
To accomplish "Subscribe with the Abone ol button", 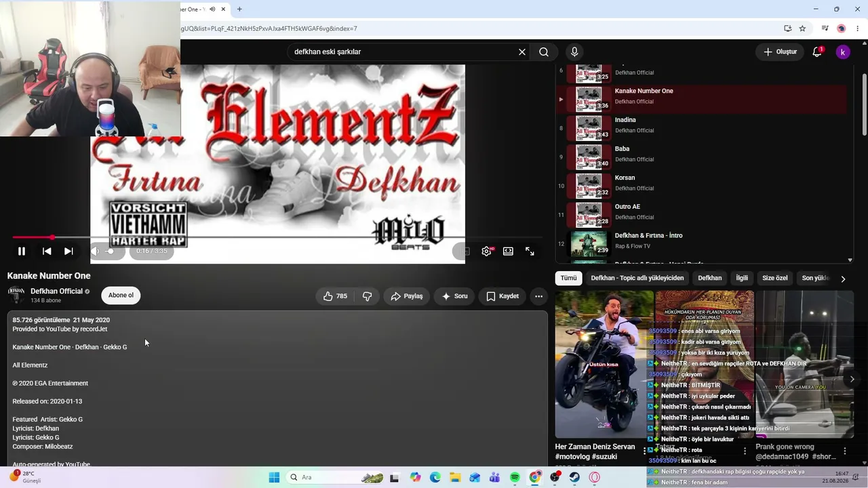I will coord(121,296).
